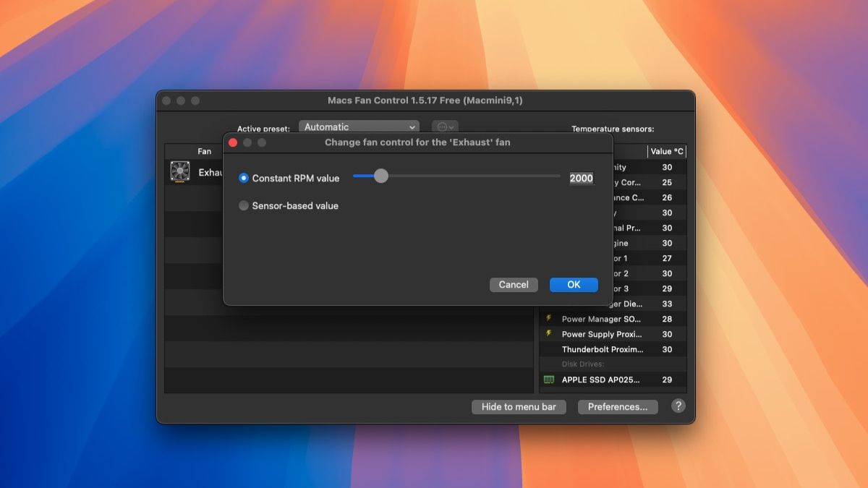This screenshot has width=868, height=488.
Task: Click the value 25 sensor cell
Action: [x=667, y=182]
